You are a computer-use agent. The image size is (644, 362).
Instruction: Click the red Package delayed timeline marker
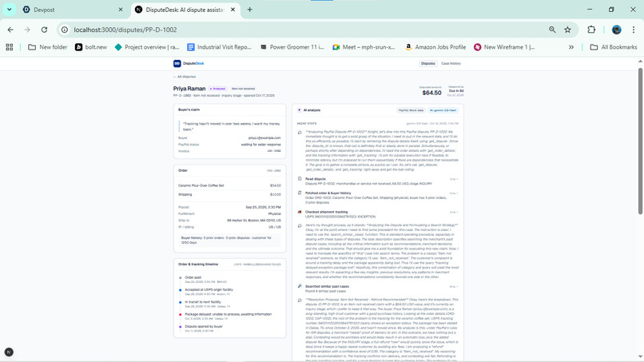(x=181, y=315)
